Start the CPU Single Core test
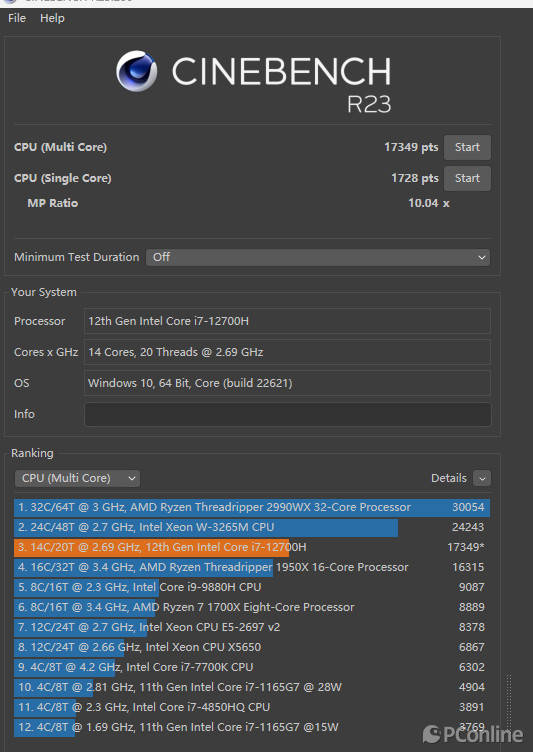The height and width of the screenshot is (752, 533). 467,178
